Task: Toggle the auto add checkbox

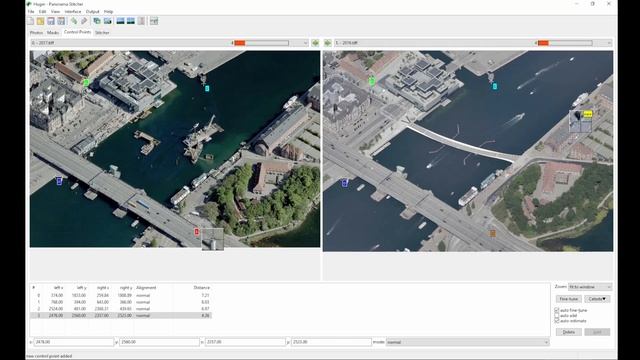Action: [x=557, y=316]
